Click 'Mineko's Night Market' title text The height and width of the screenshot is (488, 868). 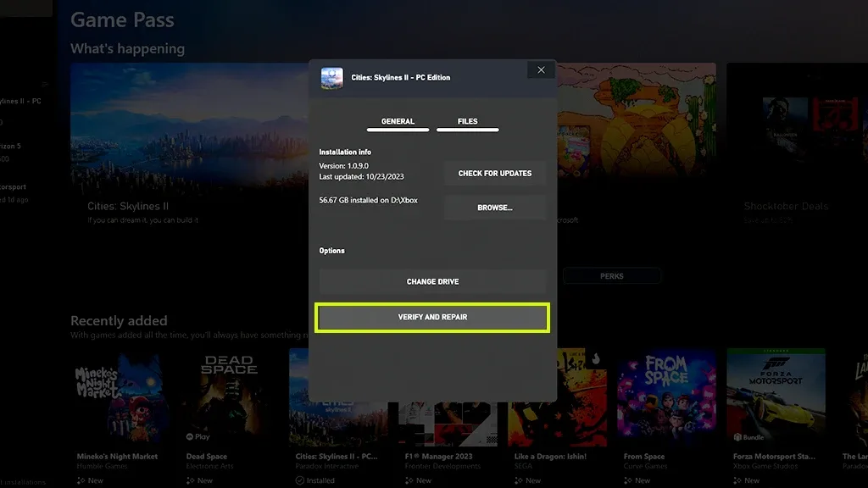click(x=117, y=457)
